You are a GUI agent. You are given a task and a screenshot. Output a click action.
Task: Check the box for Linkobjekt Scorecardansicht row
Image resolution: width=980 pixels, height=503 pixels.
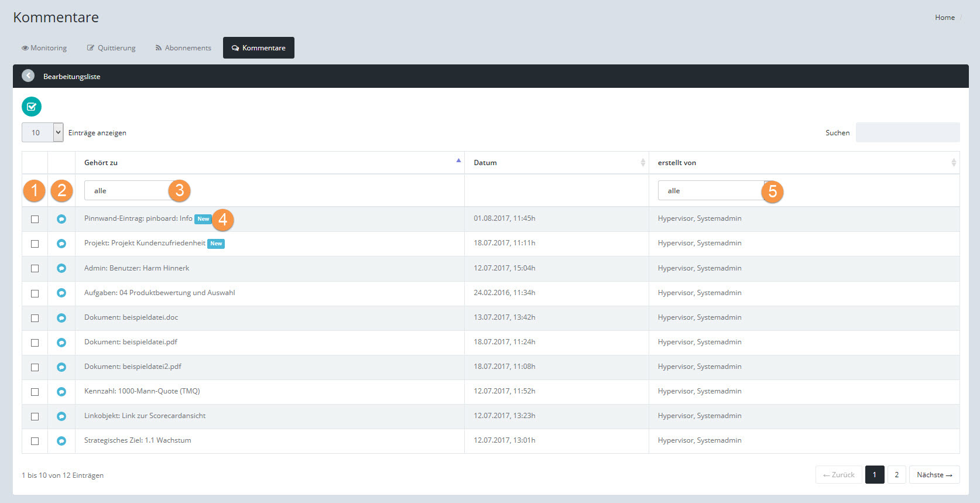click(x=35, y=416)
